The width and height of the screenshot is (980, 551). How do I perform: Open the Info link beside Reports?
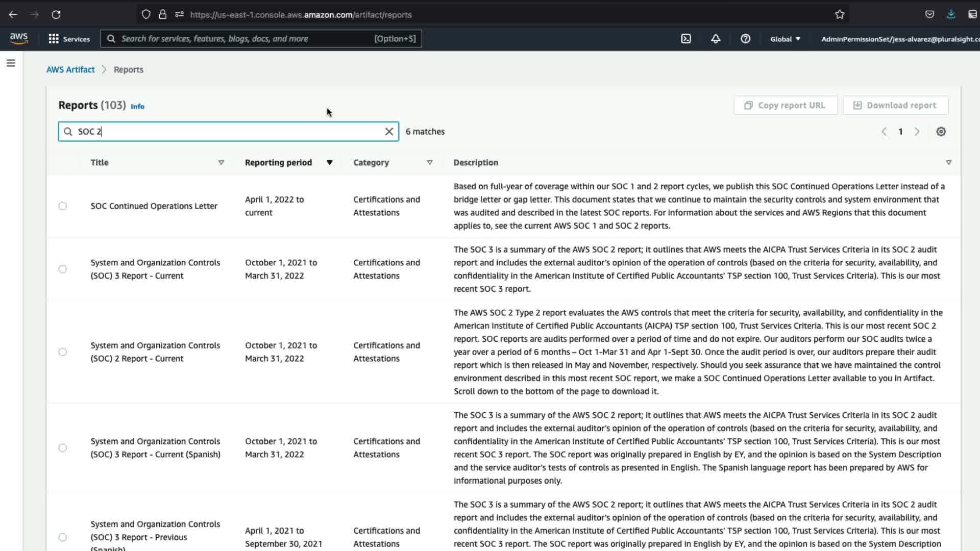pos(137,106)
